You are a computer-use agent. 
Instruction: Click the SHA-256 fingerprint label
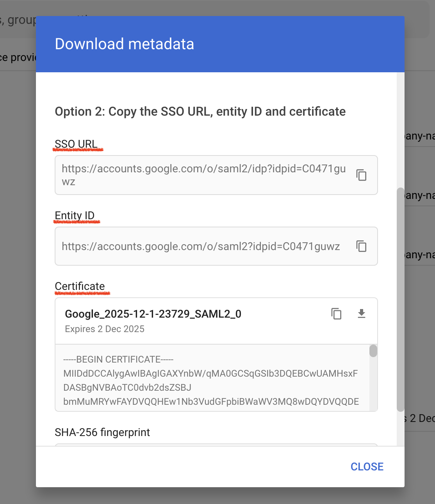[103, 432]
